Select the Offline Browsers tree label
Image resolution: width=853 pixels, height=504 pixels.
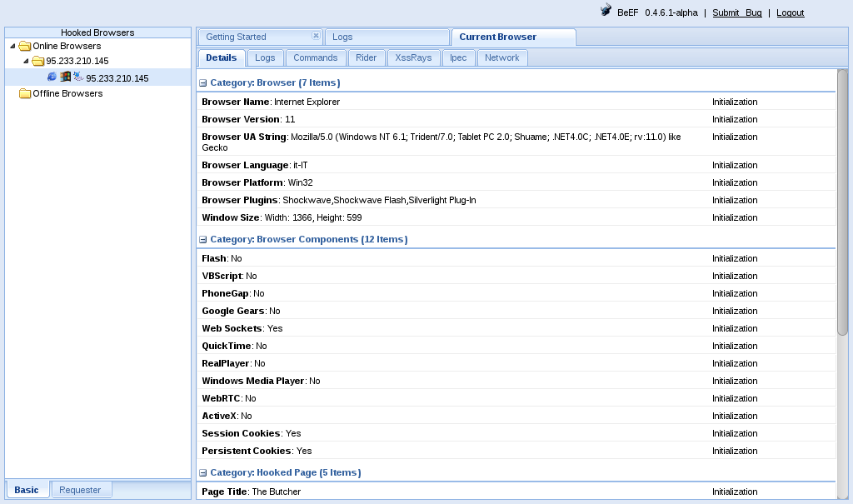(68, 93)
